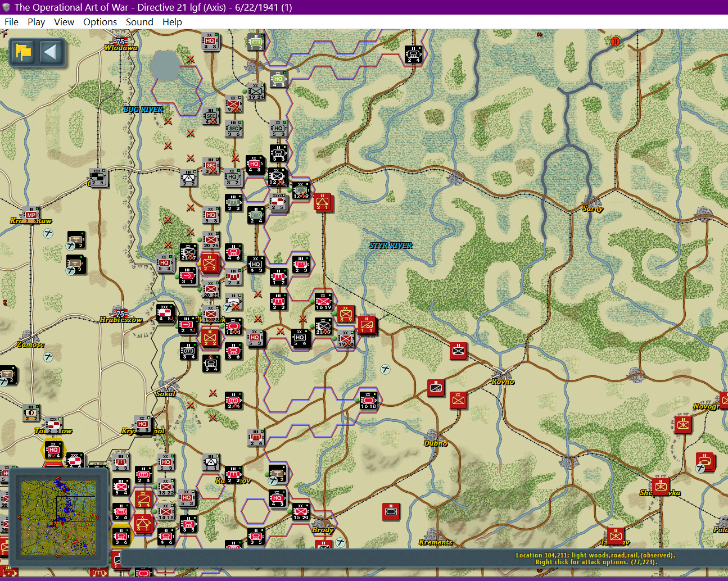
Task: Click the Hrubieszow city label
Action: click(121, 320)
